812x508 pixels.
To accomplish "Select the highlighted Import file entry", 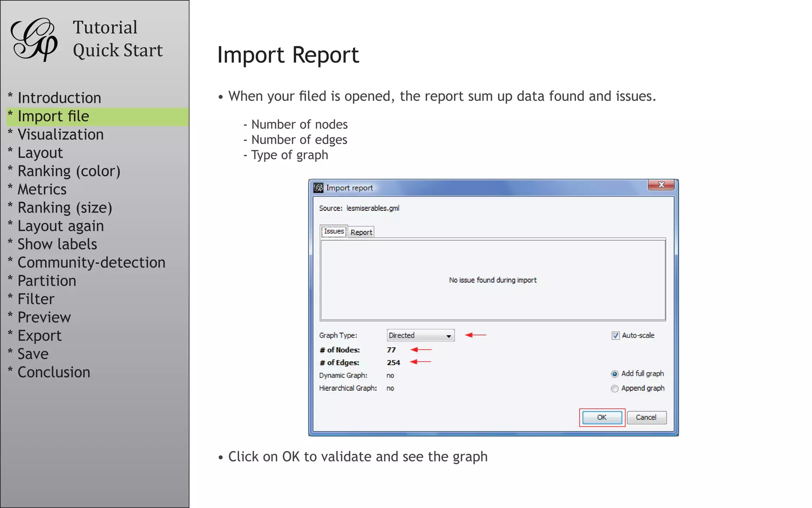I will coord(54,117).
